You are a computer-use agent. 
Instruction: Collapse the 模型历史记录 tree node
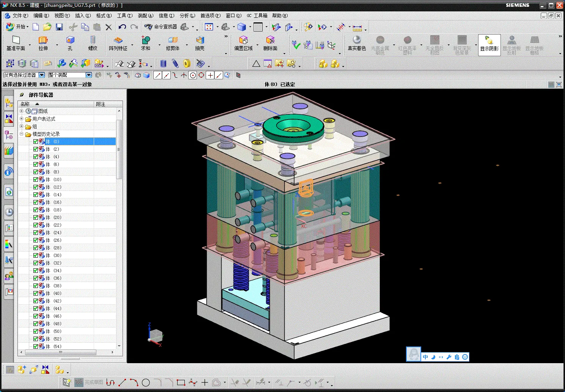22,134
